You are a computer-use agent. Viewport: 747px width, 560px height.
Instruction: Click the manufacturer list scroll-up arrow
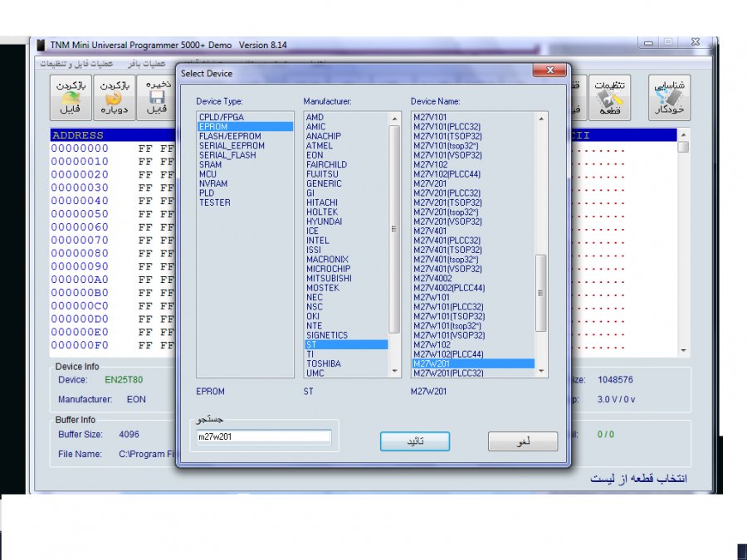pyautogui.click(x=394, y=118)
